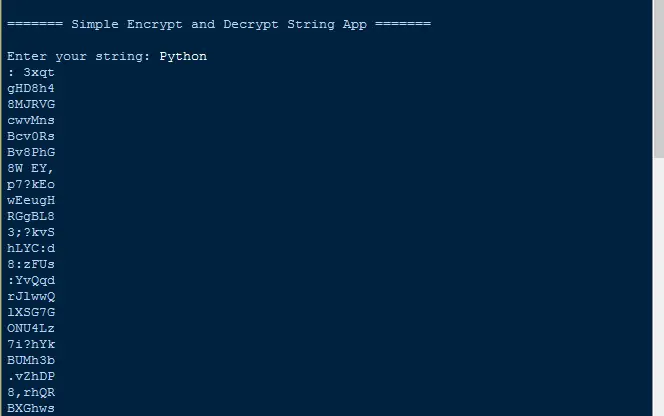Click the "Enter your string:" prompt text

pyautogui.click(x=79, y=56)
